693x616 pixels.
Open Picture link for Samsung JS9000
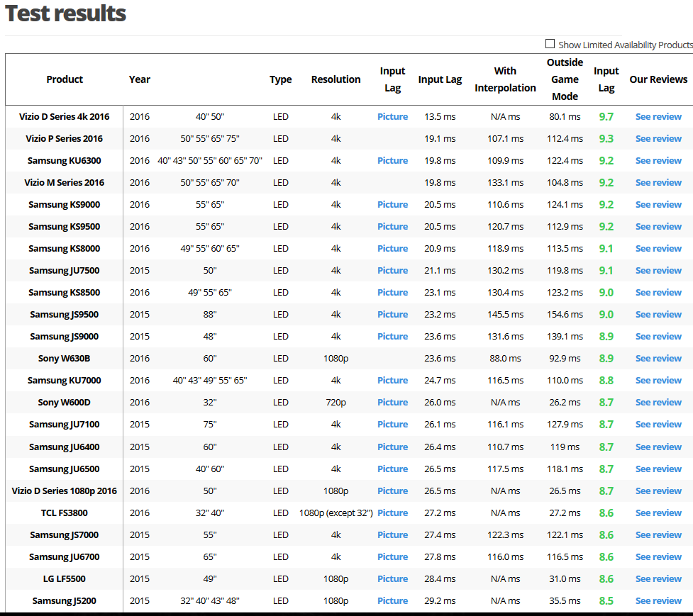coord(392,337)
